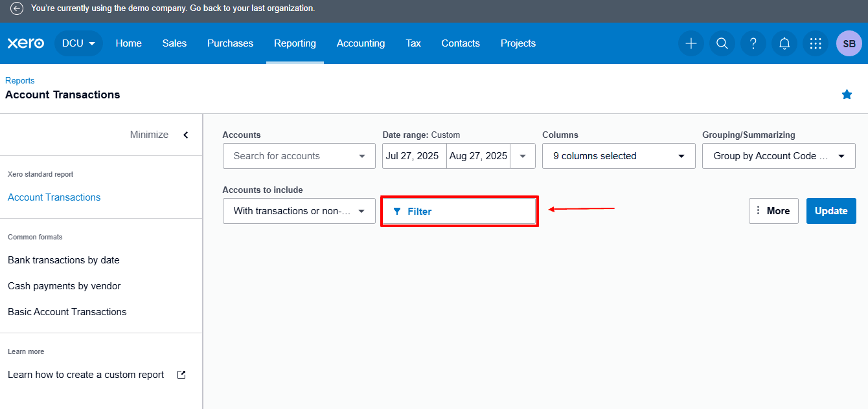Expand the Group by Account Code dropdown
This screenshot has height=409, width=868.
778,156
